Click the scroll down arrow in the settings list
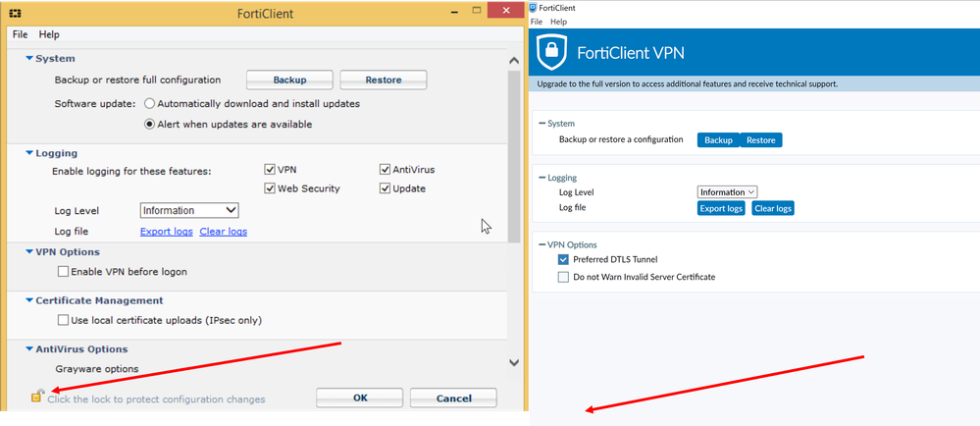The width and height of the screenshot is (980, 426). 513,362
